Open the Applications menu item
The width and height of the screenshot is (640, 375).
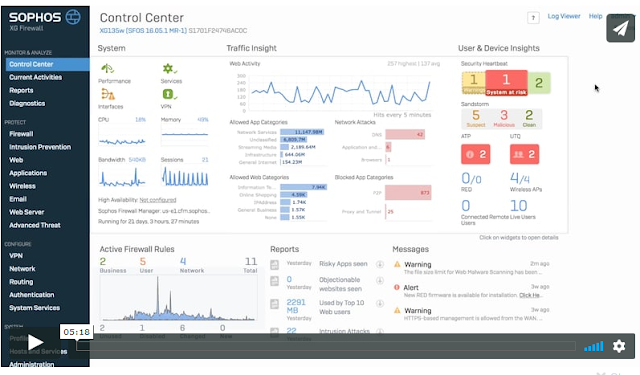pyautogui.click(x=28, y=173)
